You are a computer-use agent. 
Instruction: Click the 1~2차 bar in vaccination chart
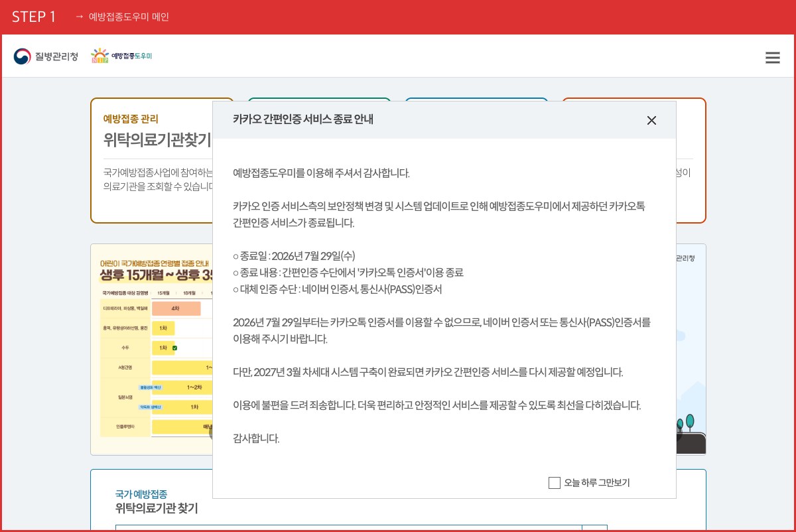182,387
